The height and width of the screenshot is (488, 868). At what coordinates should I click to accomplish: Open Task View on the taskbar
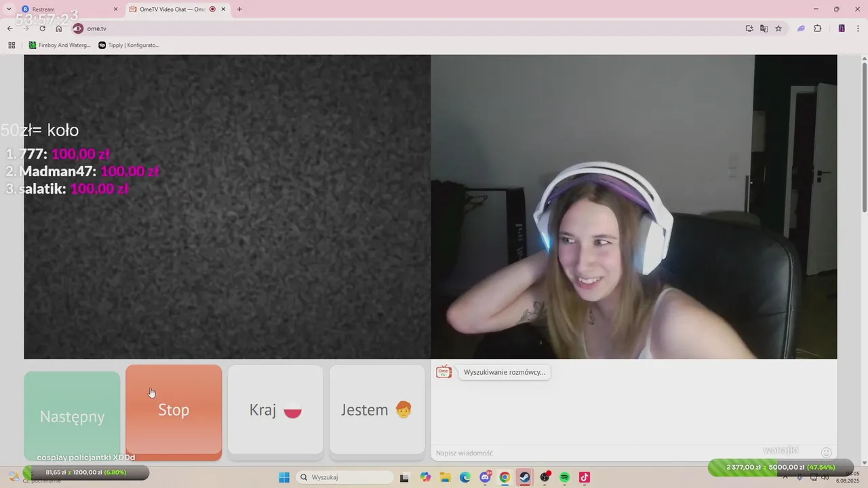click(404, 477)
